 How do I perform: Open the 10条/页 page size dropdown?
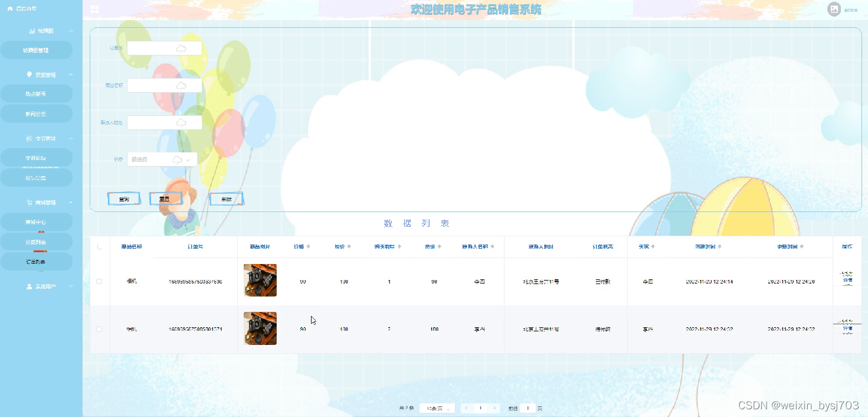[x=437, y=408]
